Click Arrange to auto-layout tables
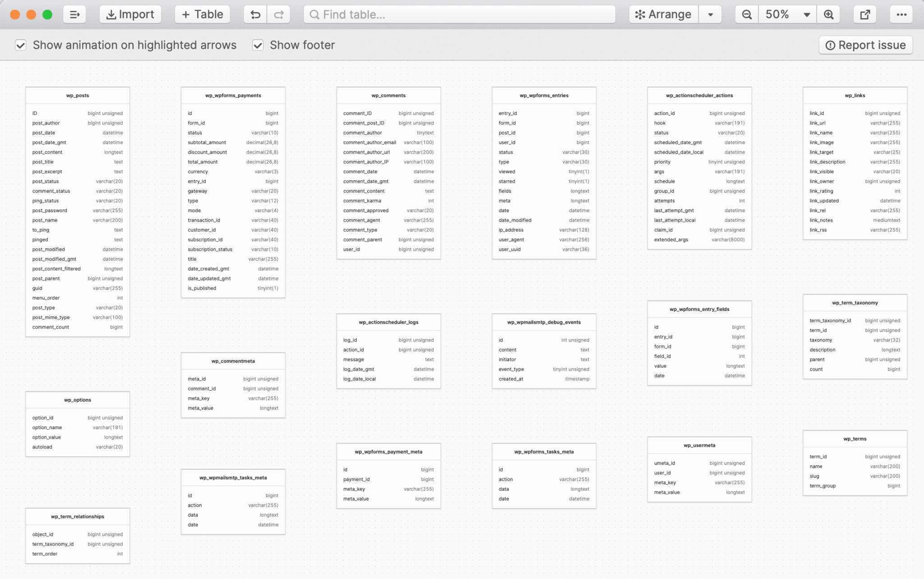This screenshot has width=924, height=579. point(664,14)
